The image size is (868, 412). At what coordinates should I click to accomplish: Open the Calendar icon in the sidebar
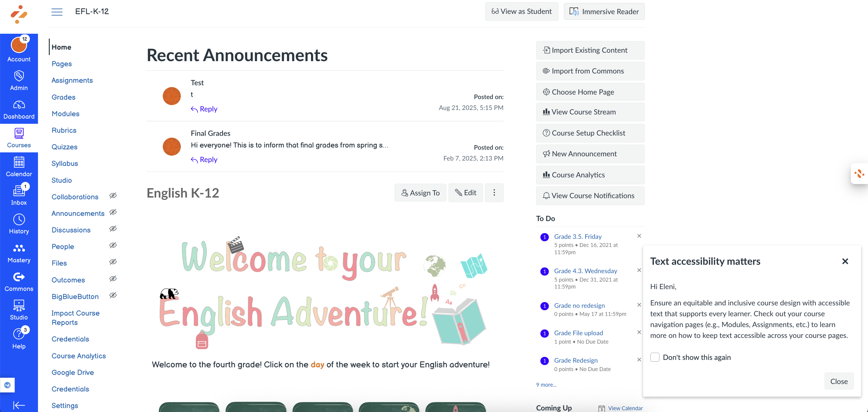19,162
